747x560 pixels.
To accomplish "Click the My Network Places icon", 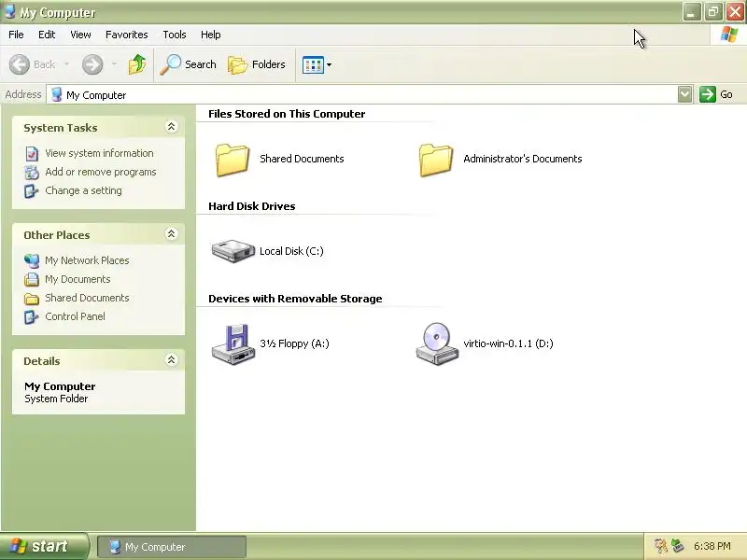I will tap(32, 261).
